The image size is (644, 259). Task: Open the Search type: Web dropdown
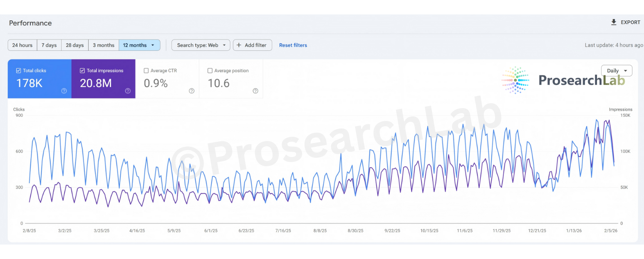tap(201, 45)
